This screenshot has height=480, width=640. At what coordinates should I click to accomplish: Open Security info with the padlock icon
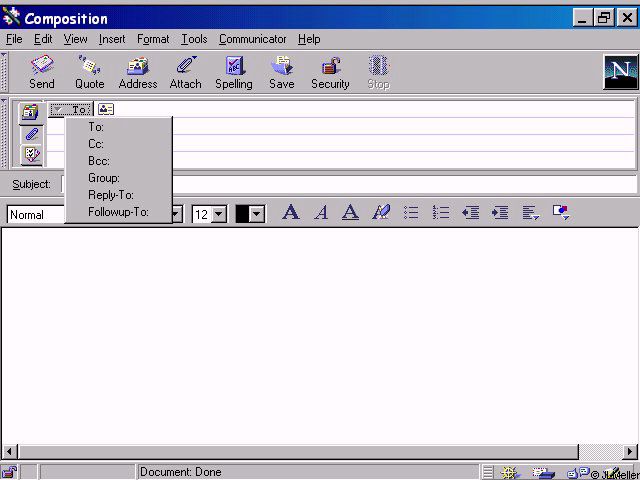(330, 72)
